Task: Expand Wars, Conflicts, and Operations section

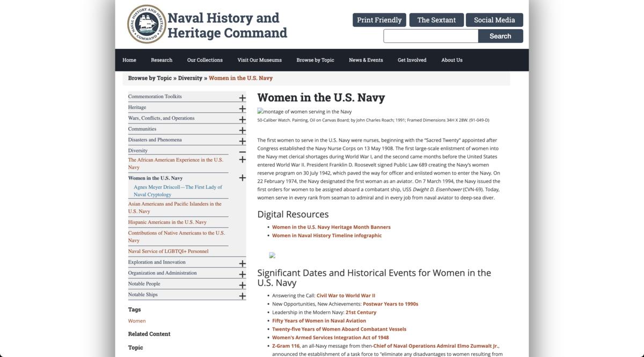Action: 242,119
